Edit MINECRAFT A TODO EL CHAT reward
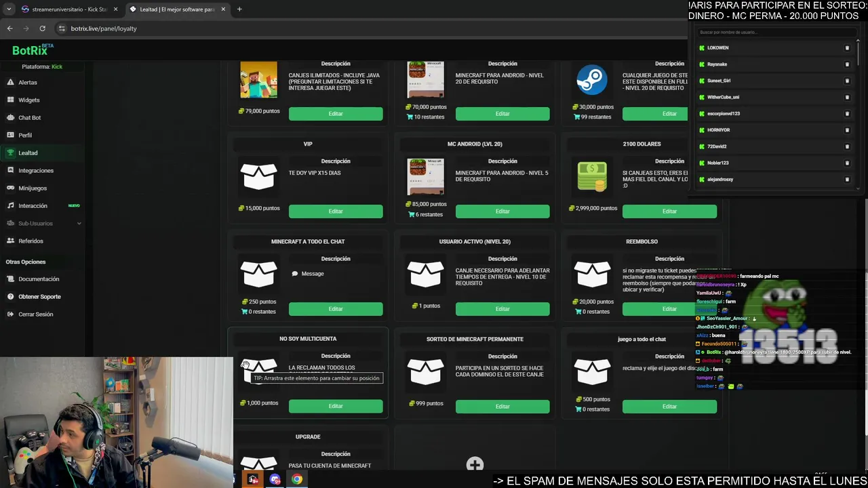 (x=336, y=309)
